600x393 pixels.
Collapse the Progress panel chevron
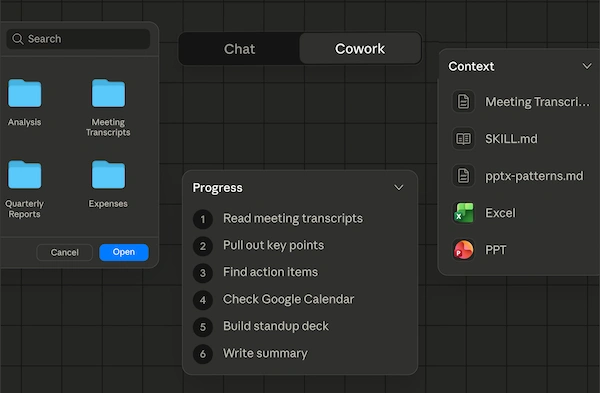tap(399, 188)
